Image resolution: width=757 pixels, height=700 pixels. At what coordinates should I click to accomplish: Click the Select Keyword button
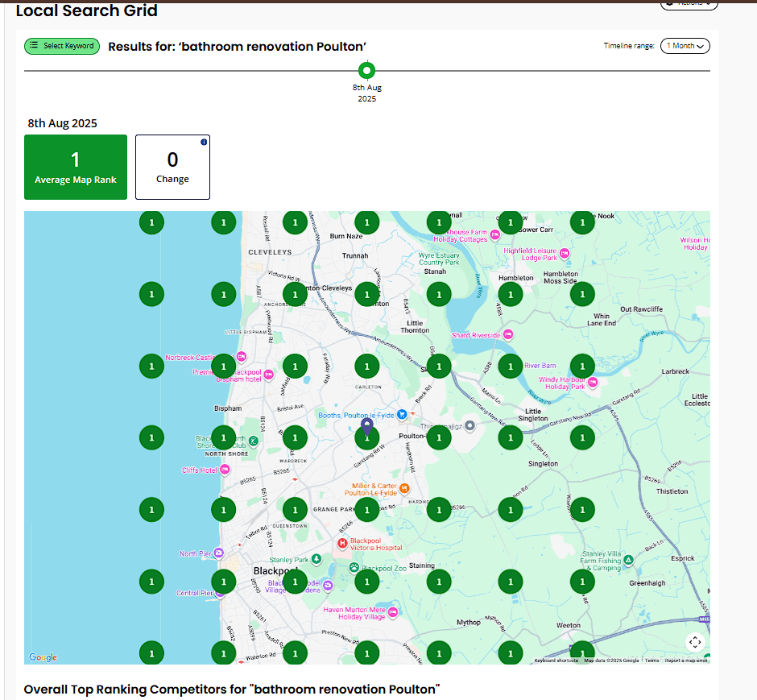[x=62, y=46]
